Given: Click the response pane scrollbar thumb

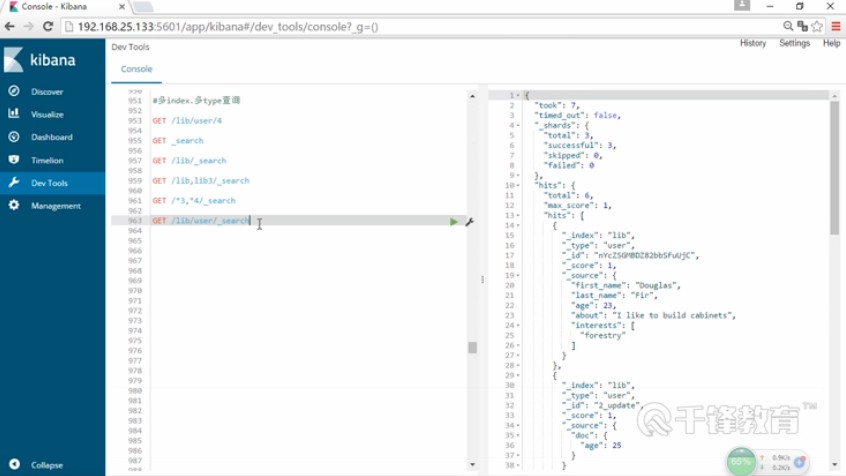Looking at the screenshot, I should pos(835,167).
